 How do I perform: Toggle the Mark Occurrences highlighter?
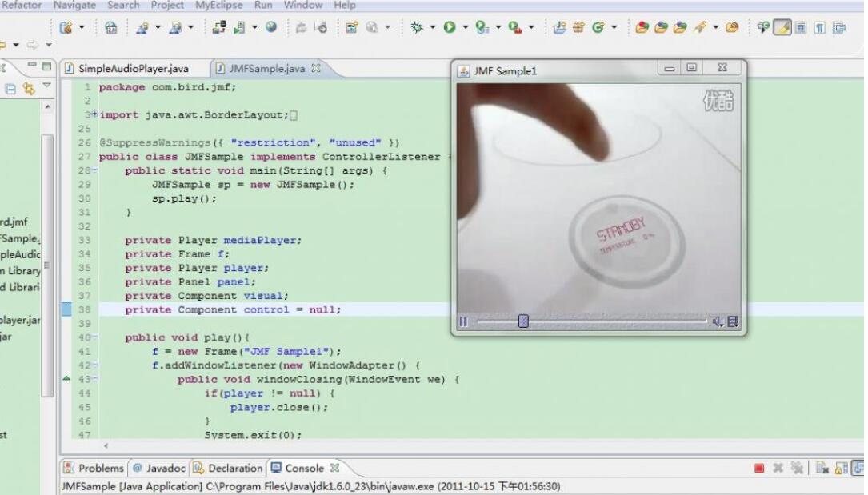[x=782, y=26]
